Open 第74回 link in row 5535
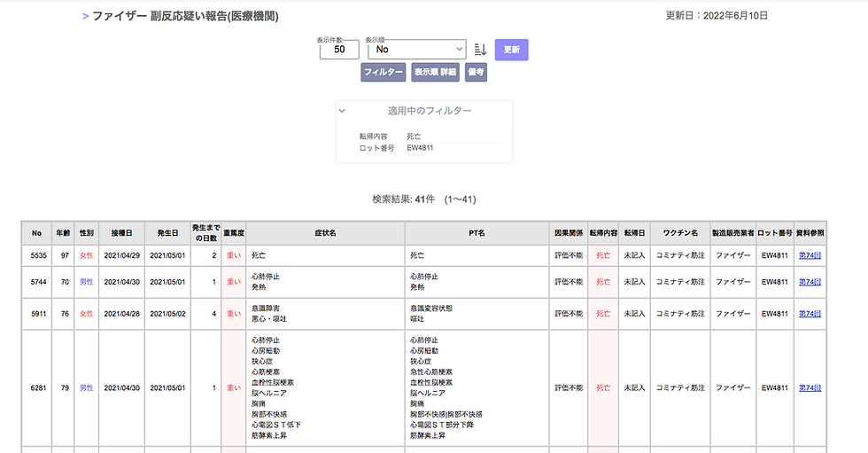The image size is (868, 453). click(x=810, y=255)
